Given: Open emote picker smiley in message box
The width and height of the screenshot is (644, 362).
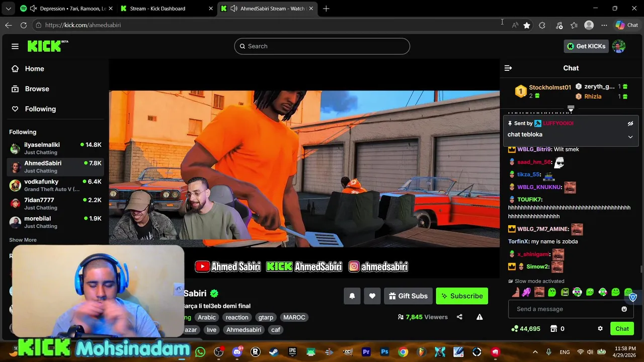Looking at the screenshot, I should tap(624, 309).
